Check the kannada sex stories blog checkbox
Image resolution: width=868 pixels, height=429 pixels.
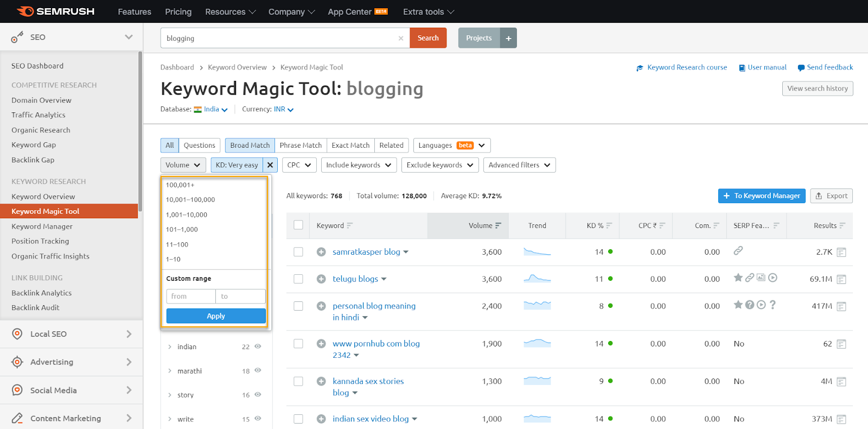coord(298,381)
